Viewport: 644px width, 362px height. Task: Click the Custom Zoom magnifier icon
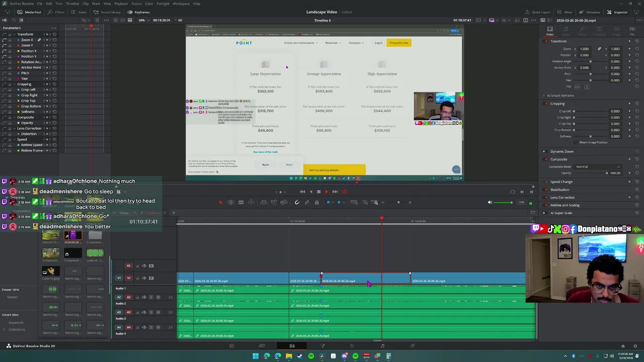point(375,202)
